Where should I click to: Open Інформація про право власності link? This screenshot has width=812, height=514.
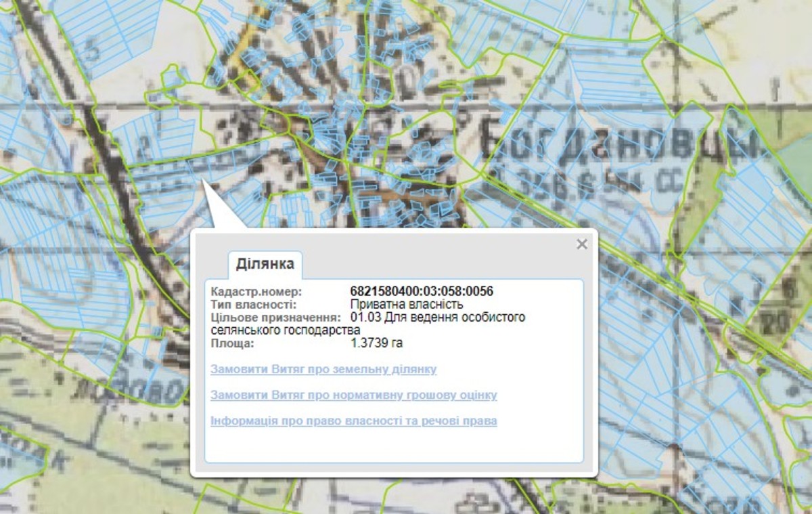[353, 421]
